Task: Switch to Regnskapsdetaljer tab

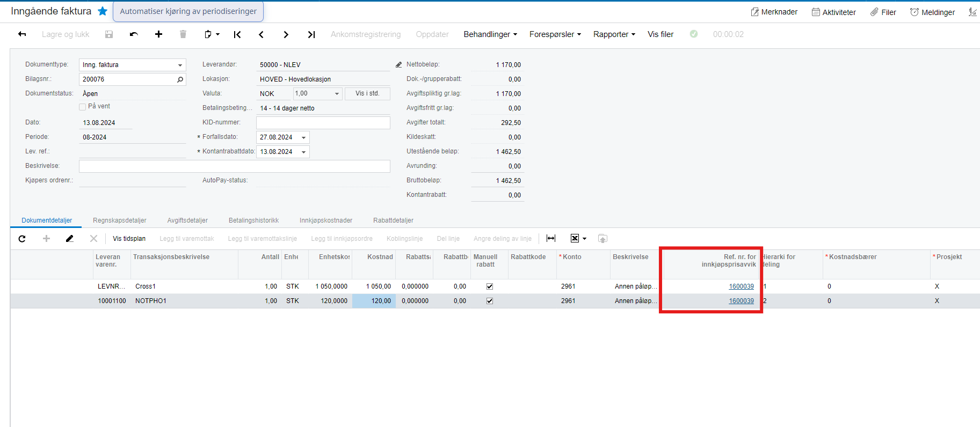Action: click(x=120, y=220)
